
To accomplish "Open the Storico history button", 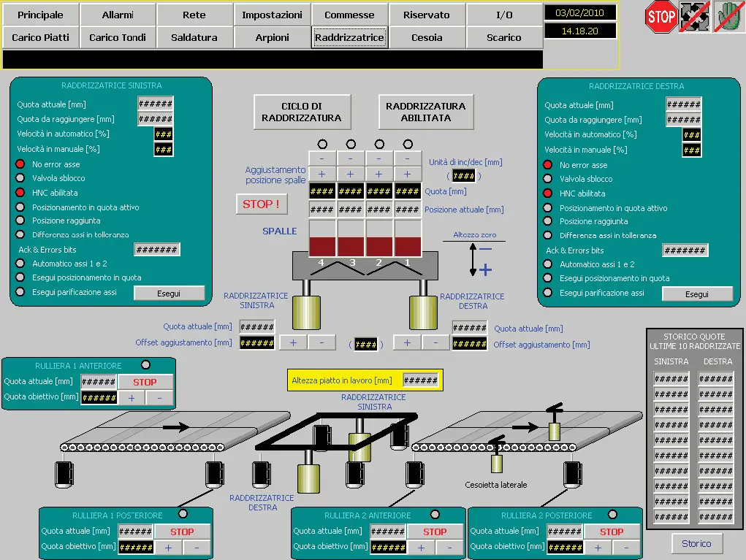I will [x=696, y=543].
